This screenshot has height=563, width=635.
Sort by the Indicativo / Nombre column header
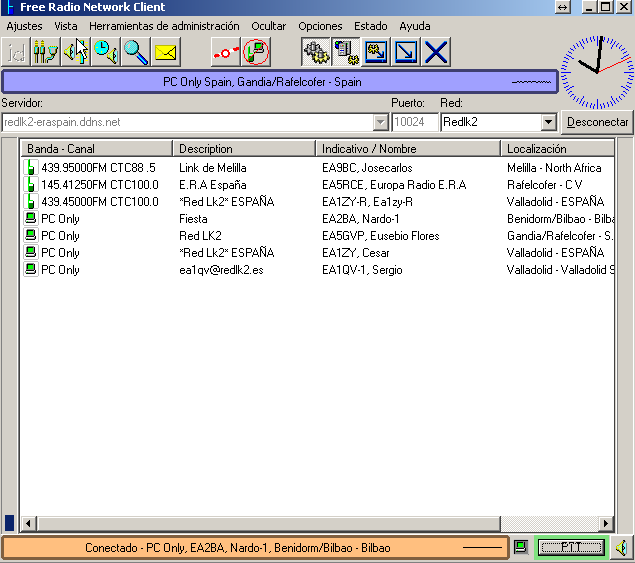[408, 149]
